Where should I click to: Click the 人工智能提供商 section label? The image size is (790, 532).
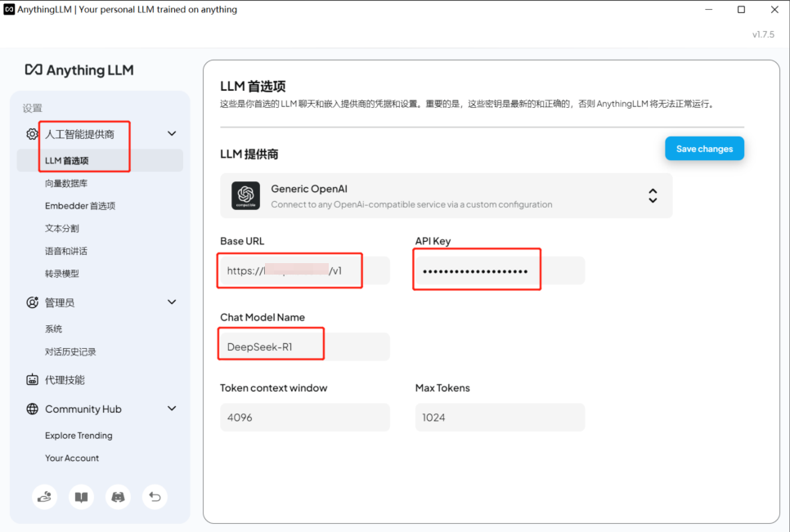(x=79, y=134)
